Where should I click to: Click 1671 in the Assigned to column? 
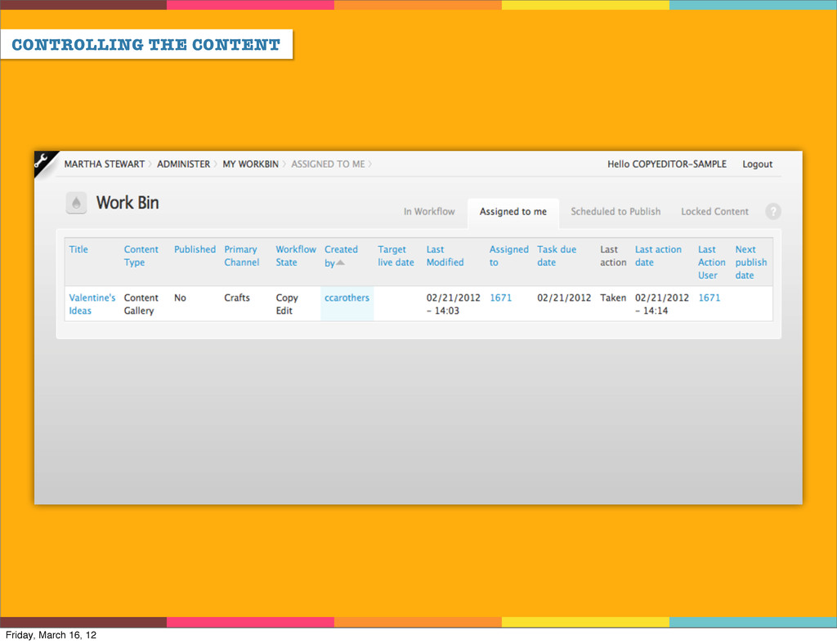[x=500, y=297]
